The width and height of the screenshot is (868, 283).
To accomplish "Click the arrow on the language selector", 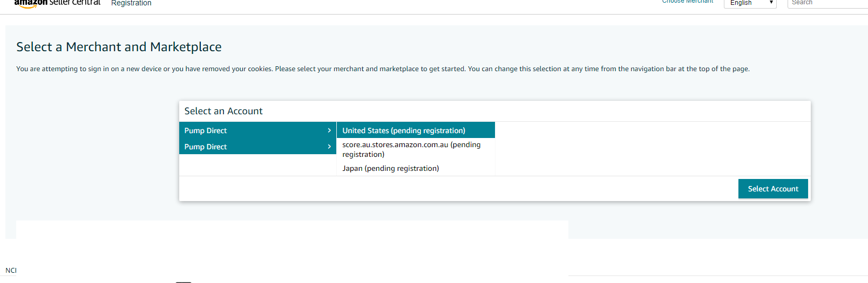I will tap(771, 3).
